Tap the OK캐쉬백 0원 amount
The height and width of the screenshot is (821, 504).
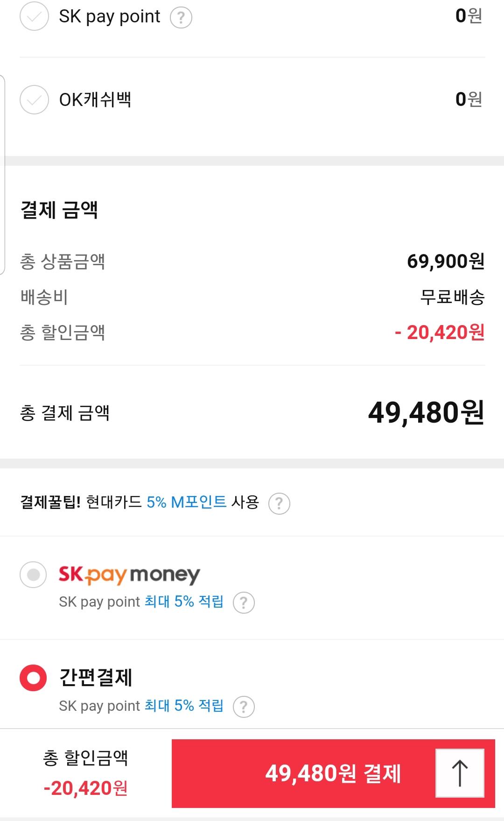point(468,99)
